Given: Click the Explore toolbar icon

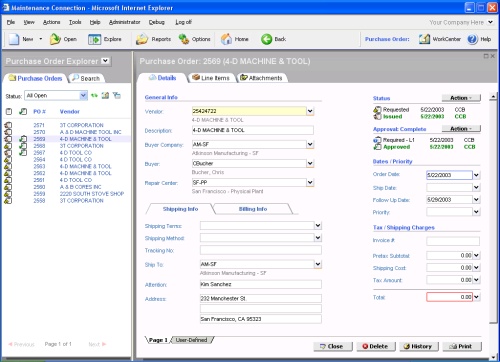Looking at the screenshot, I should [94, 39].
